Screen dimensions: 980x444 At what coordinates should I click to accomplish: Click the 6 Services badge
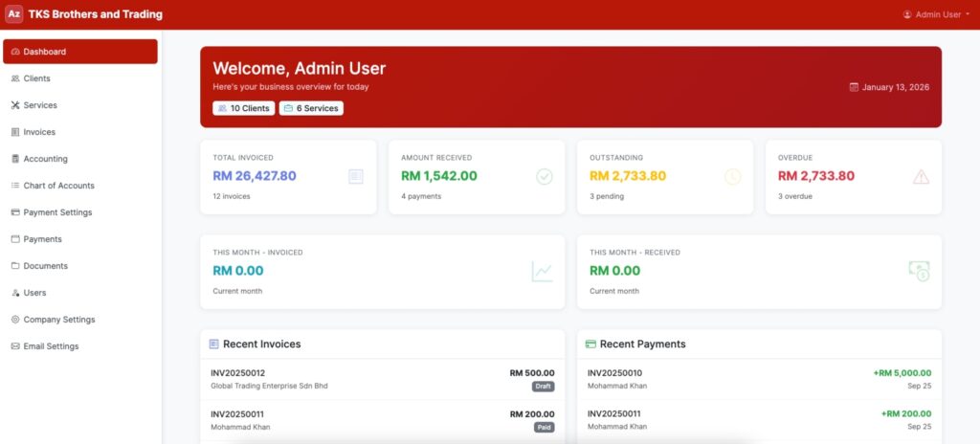click(311, 108)
